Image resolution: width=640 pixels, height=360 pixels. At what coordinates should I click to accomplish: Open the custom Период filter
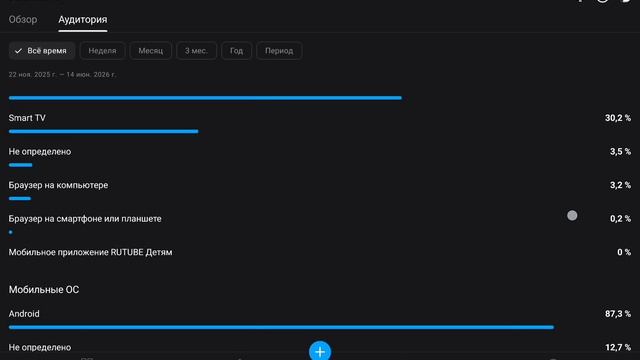click(x=279, y=51)
